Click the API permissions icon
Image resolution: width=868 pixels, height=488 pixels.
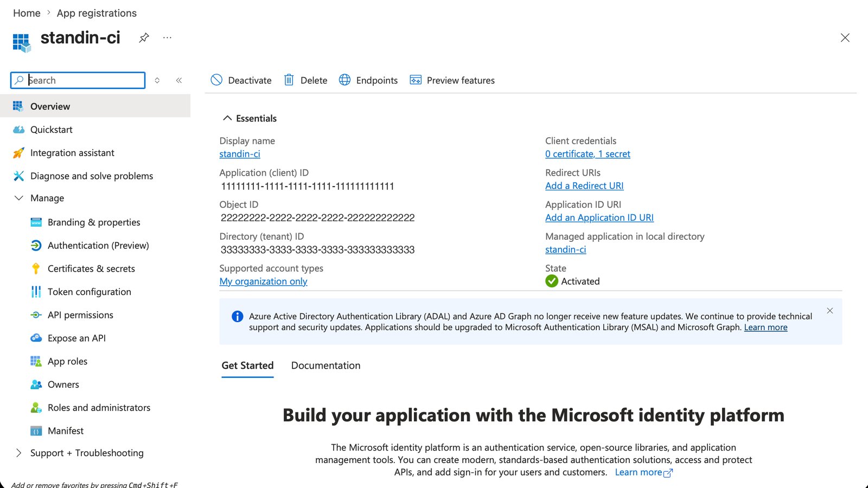click(36, 315)
